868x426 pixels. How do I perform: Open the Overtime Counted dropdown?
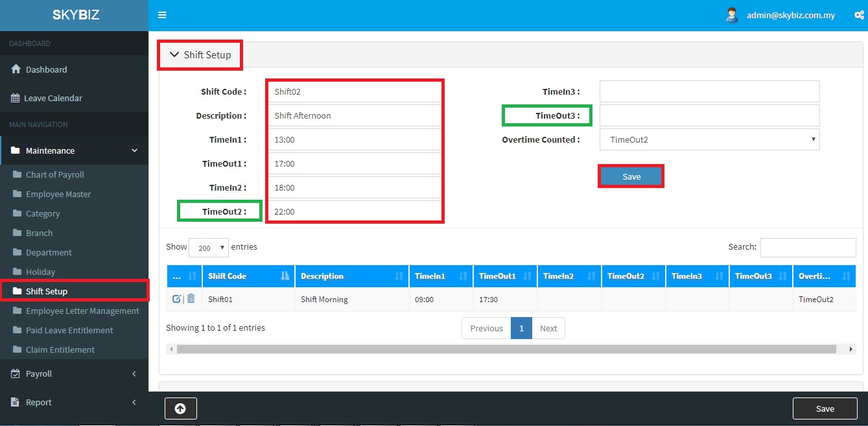click(709, 139)
